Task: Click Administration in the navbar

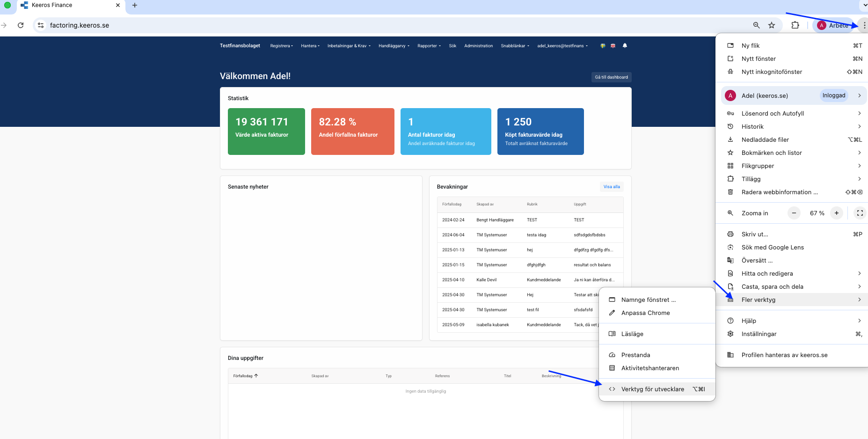Action: (x=478, y=46)
